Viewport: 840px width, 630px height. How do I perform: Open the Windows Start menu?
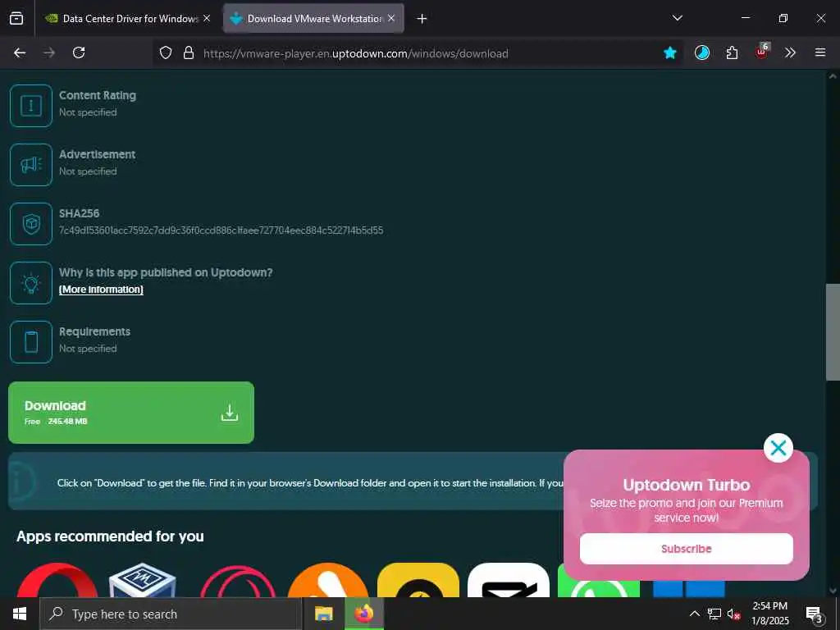click(x=20, y=614)
